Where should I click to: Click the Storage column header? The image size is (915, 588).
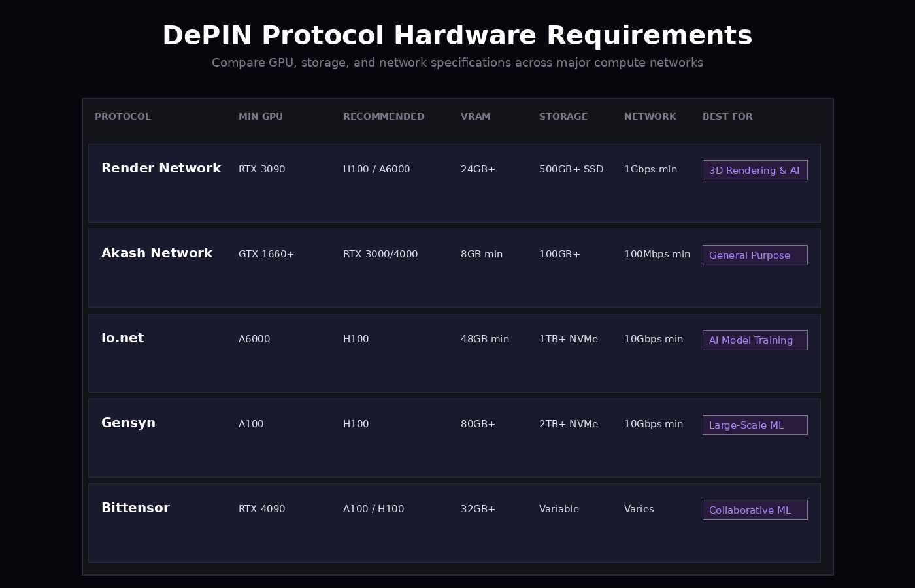pyautogui.click(x=563, y=117)
